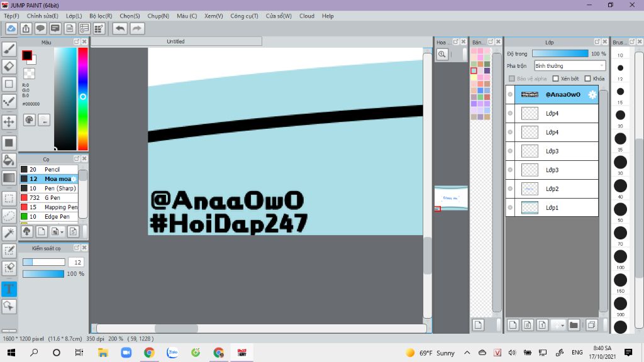Image resolution: width=644 pixels, height=362 pixels.
Task: Open the Tệp(F) menu
Action: (x=11, y=16)
